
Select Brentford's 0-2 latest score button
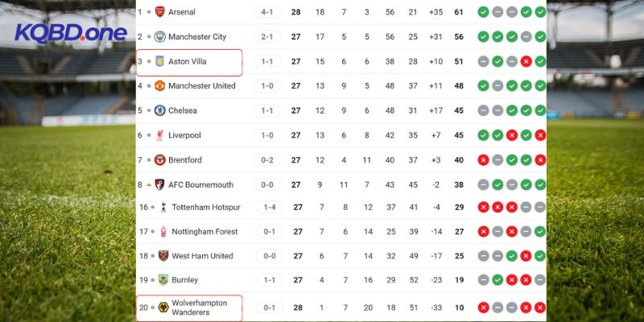tap(268, 159)
